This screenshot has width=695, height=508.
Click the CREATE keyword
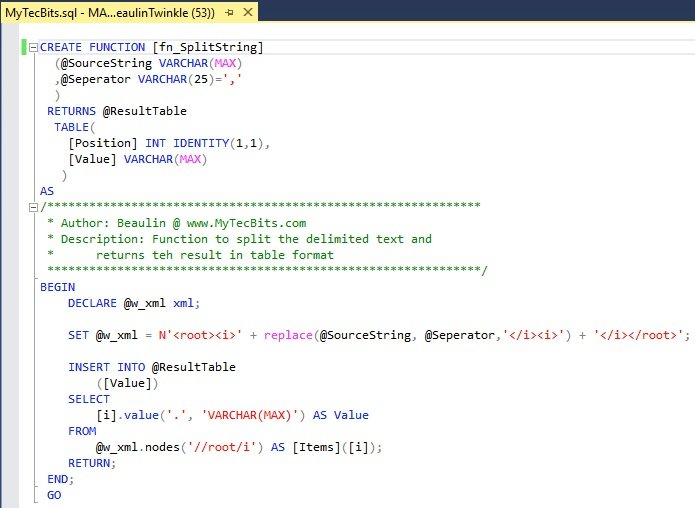click(61, 47)
